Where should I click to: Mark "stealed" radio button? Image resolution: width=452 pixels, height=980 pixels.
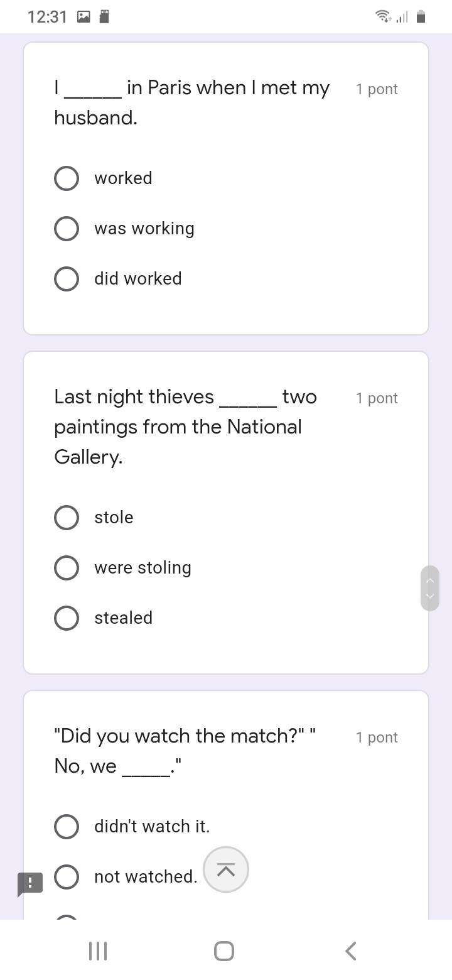click(67, 618)
